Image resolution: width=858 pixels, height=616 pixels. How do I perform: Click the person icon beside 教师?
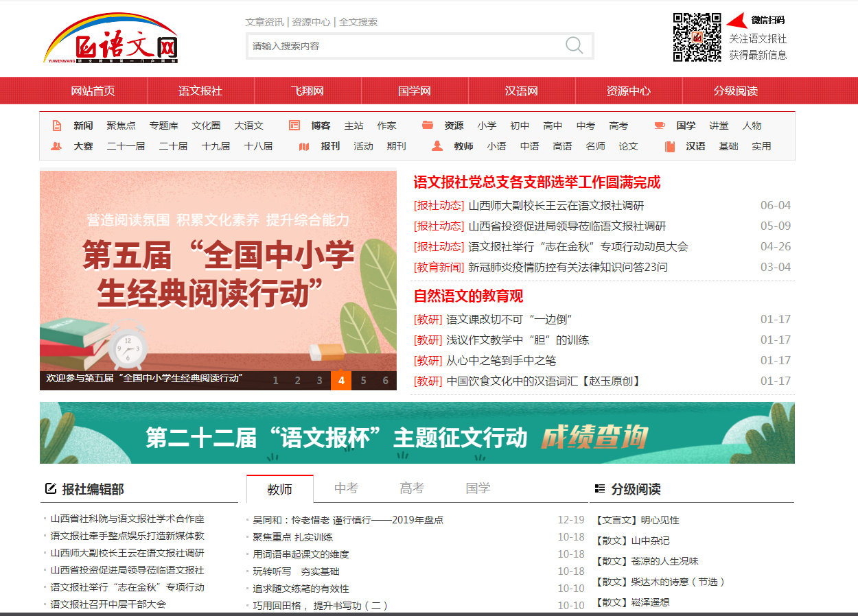click(x=437, y=146)
